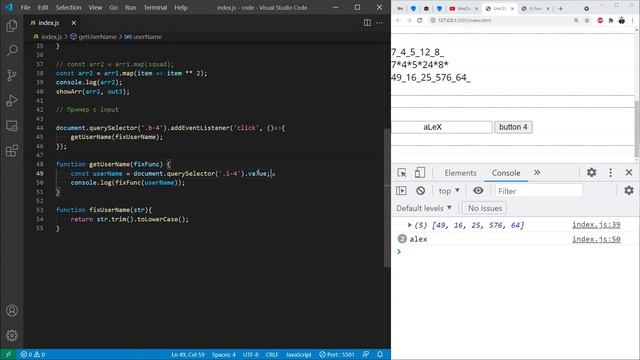Click the console Filter field
The image size is (640, 360).
(x=538, y=191)
